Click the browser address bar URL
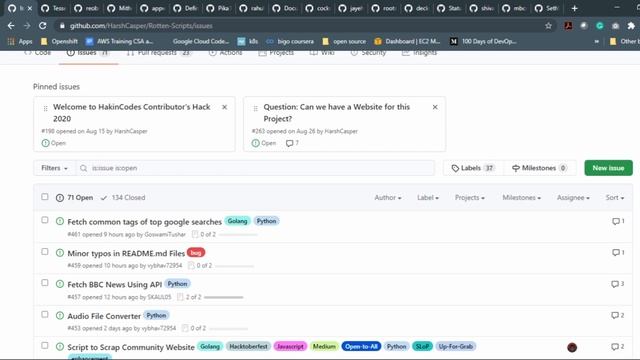 pyautogui.click(x=141, y=26)
